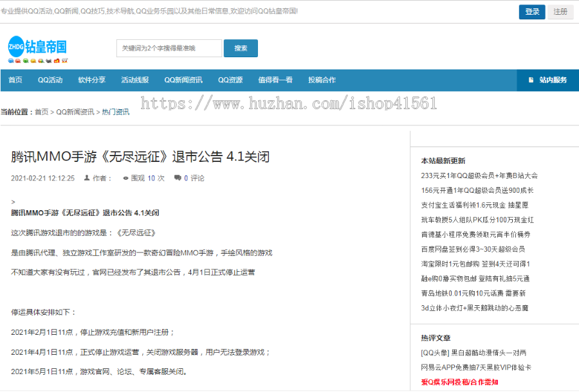Click the 登录 login button
579x392 pixels.
532,12
